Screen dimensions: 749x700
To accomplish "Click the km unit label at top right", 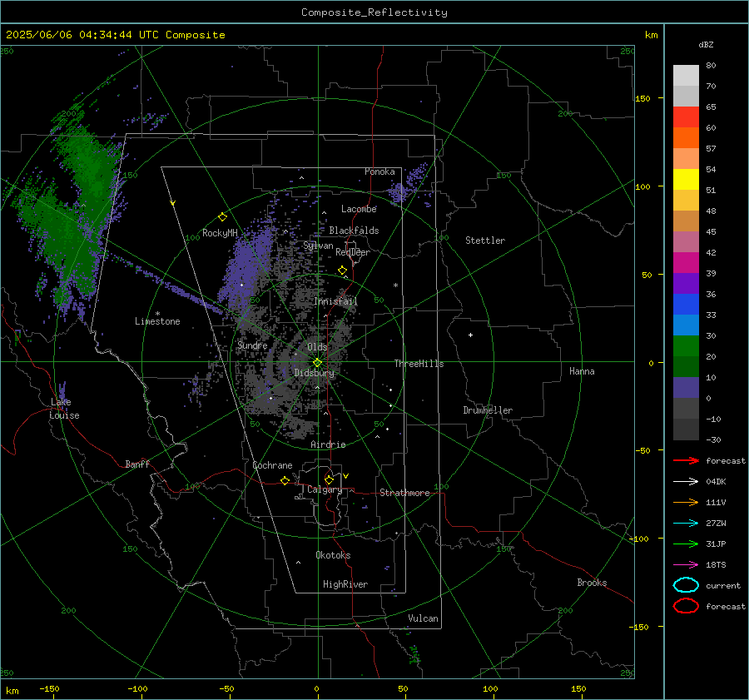I will click(652, 35).
